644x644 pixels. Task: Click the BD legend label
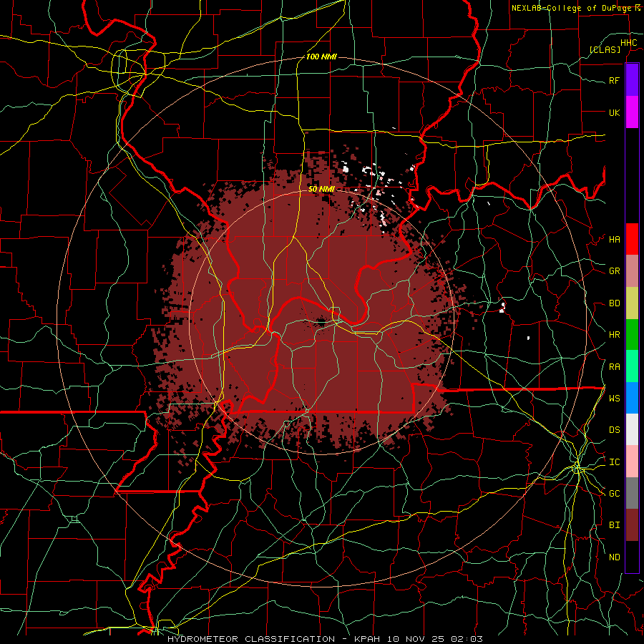click(x=614, y=303)
